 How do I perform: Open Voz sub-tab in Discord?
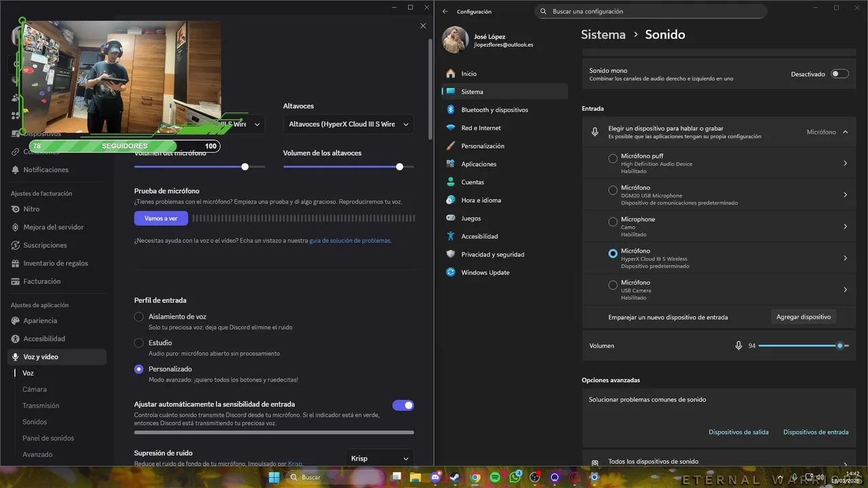[28, 373]
